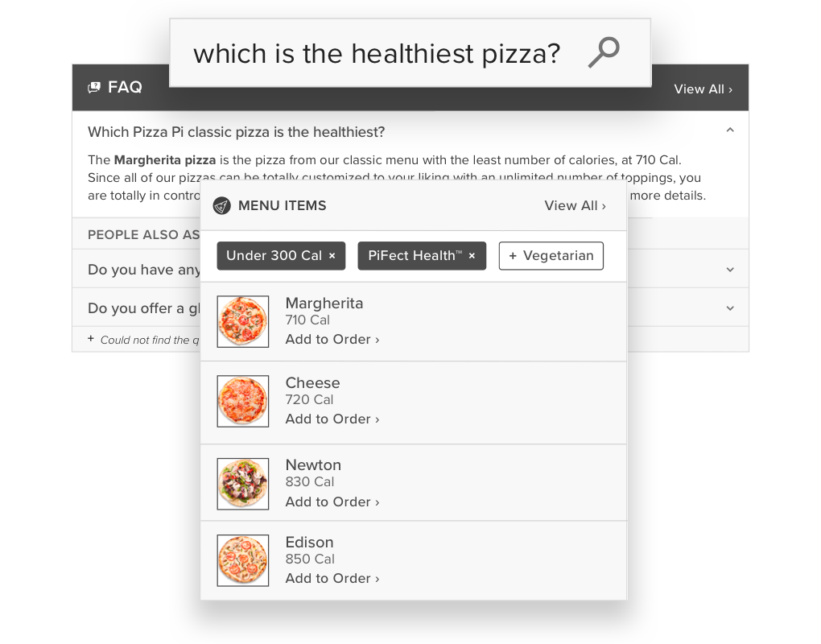Add Newton pizza to order
Screen dimensions: 821x644
pyautogui.click(x=332, y=502)
